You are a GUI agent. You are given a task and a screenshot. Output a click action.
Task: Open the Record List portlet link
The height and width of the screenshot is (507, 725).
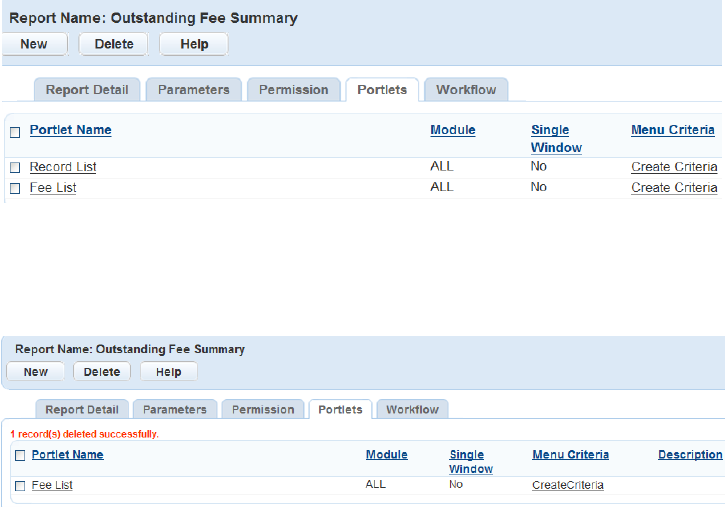tap(63, 167)
